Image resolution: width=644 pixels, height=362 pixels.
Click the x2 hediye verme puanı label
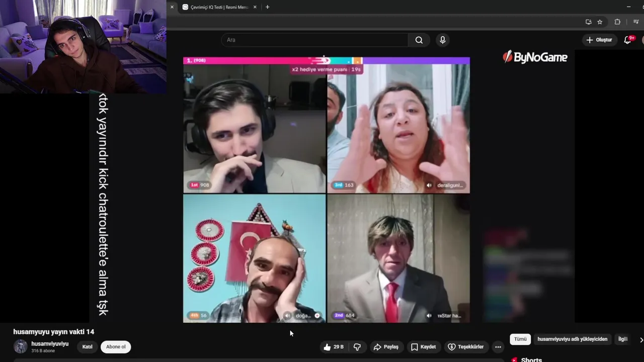[320, 69]
